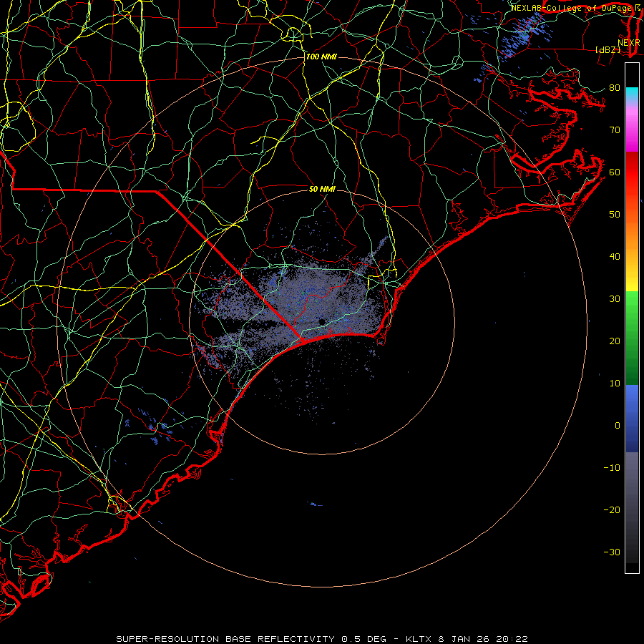
Task: Click the 70 value on the dBZ scale
Action: [x=615, y=130]
